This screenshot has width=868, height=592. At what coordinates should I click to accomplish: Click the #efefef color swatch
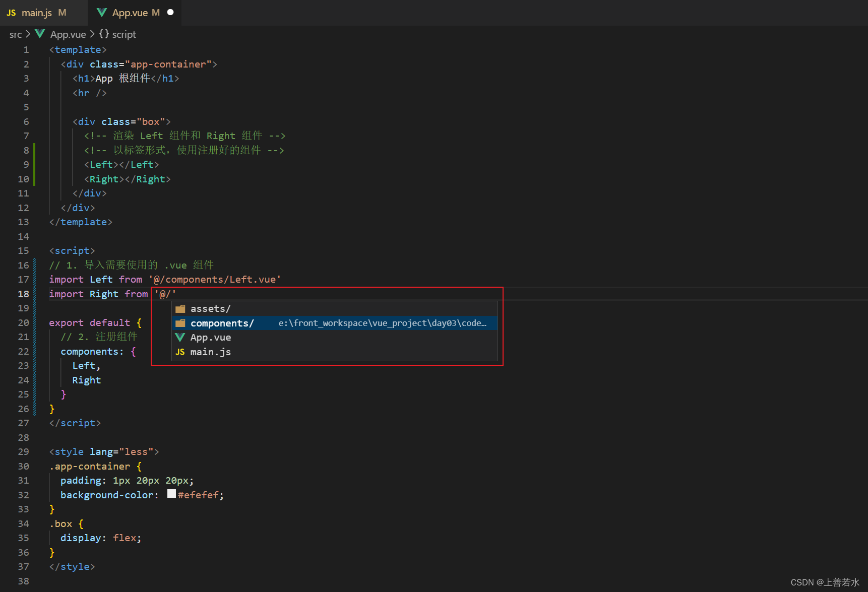point(171,494)
